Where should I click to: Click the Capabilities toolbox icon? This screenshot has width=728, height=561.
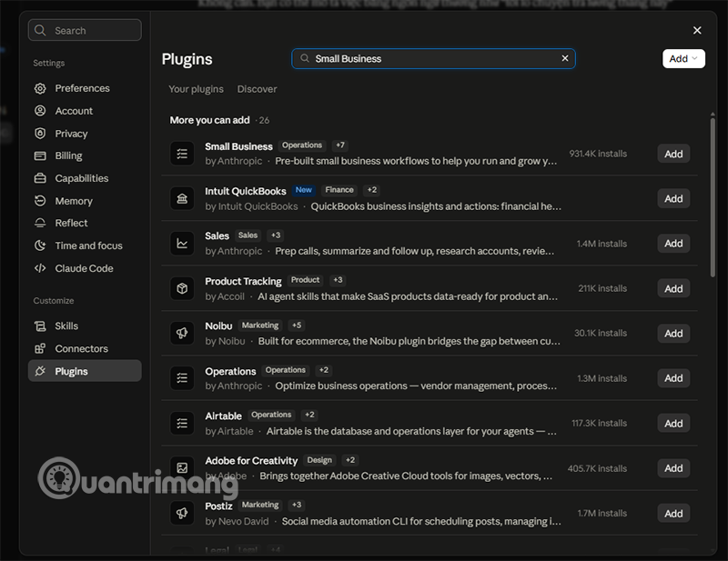tap(40, 178)
